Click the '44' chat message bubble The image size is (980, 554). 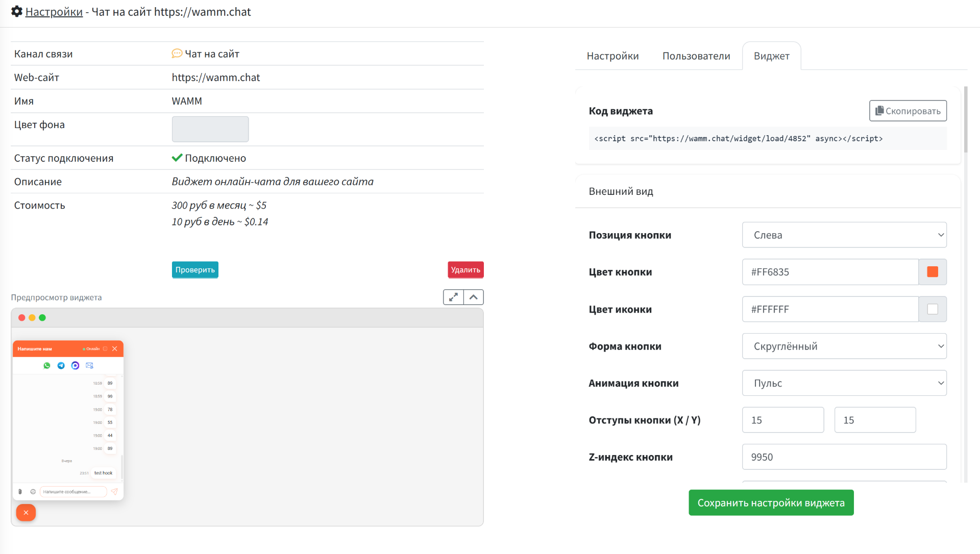coord(110,436)
